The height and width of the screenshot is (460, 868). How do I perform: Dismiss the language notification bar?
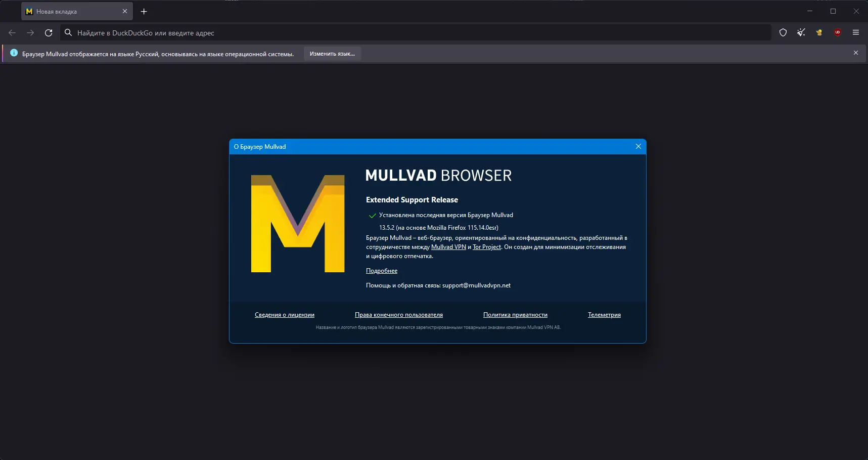[x=856, y=53]
